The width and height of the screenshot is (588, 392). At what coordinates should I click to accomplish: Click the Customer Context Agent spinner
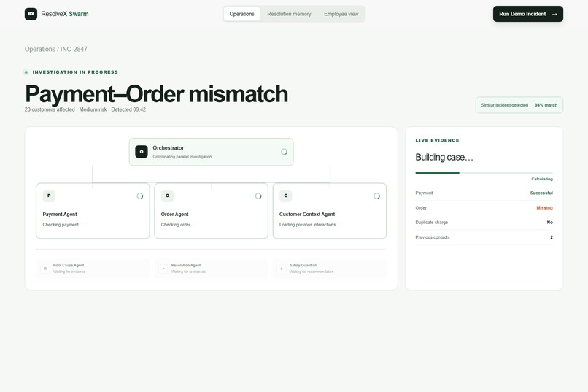pyautogui.click(x=376, y=196)
